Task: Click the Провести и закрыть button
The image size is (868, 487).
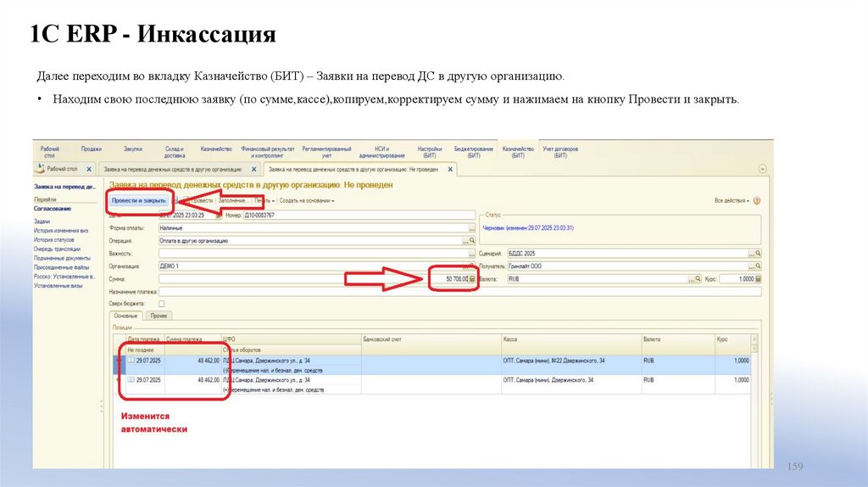Action: (x=138, y=200)
